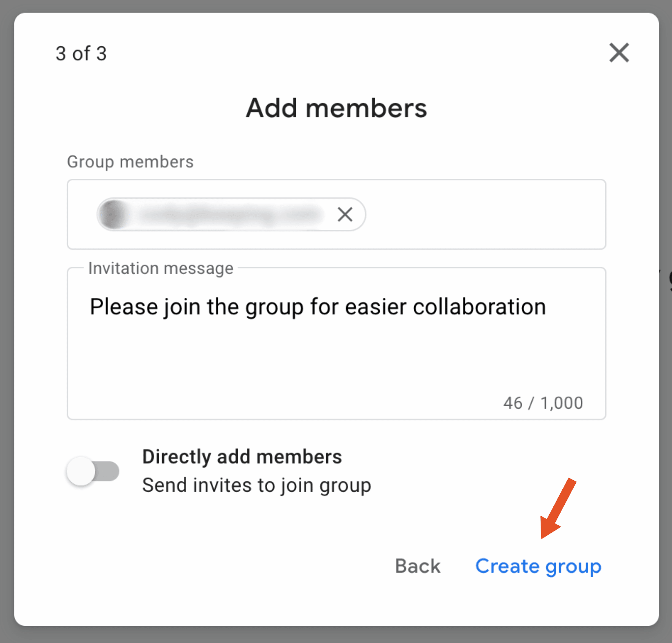Click the word "collaboration" in the message
The width and height of the screenshot is (672, 643).
pyautogui.click(x=479, y=307)
